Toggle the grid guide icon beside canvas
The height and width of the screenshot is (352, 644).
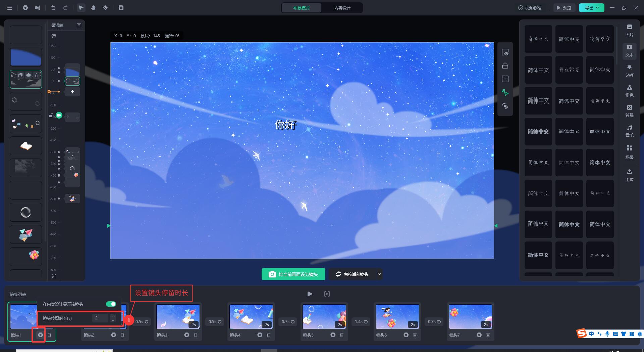click(505, 79)
